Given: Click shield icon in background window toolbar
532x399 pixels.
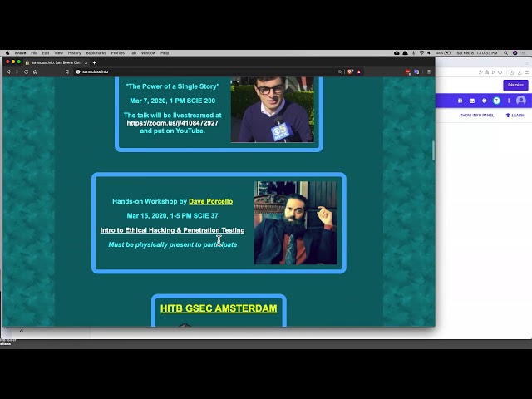Looking at the screenshot, I should [500, 72].
